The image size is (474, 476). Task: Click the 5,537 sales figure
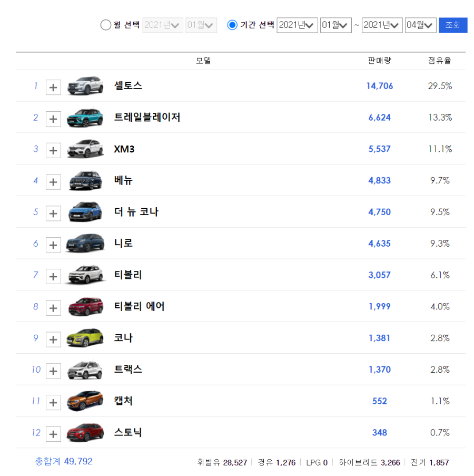(x=379, y=149)
